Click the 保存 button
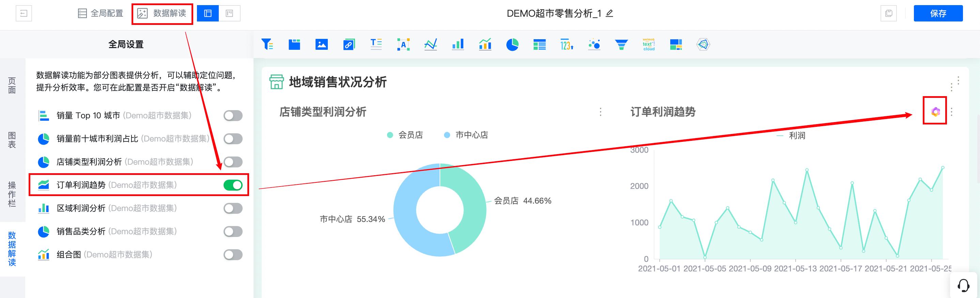The image size is (980, 298). [938, 14]
